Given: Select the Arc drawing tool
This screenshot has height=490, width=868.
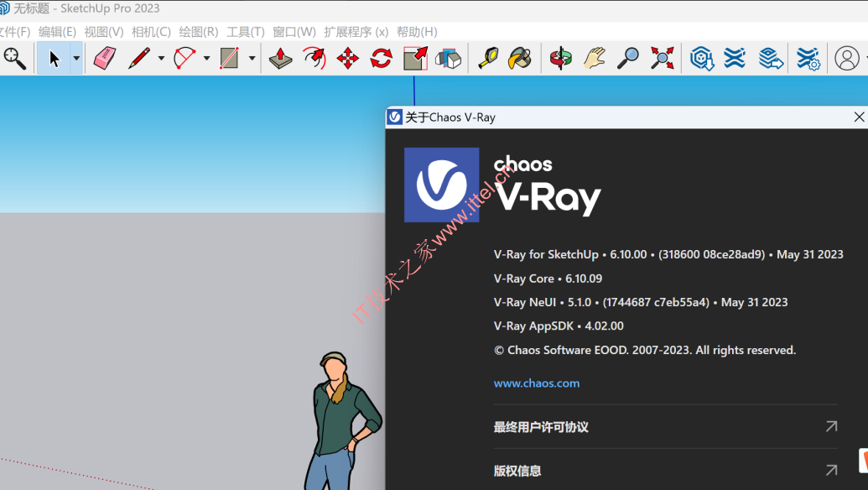Looking at the screenshot, I should (x=185, y=58).
